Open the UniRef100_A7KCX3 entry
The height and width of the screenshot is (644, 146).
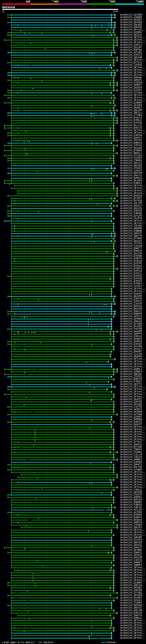point(131,55)
